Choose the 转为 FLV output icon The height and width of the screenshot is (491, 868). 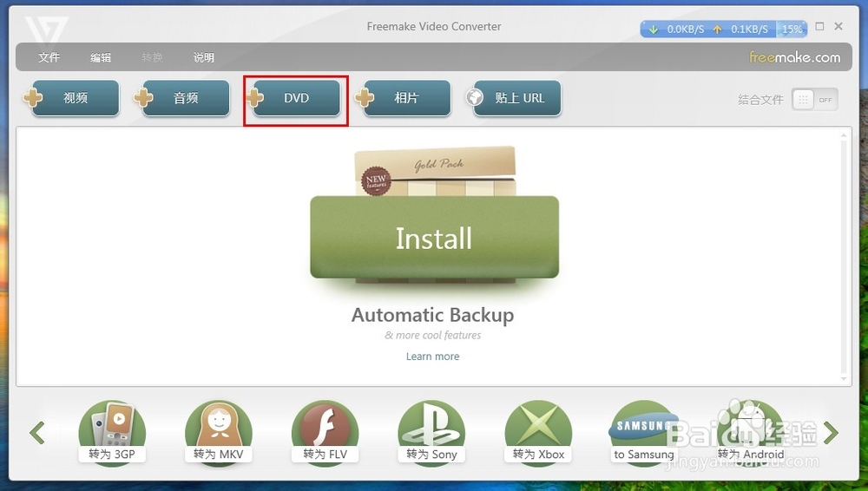325,432
